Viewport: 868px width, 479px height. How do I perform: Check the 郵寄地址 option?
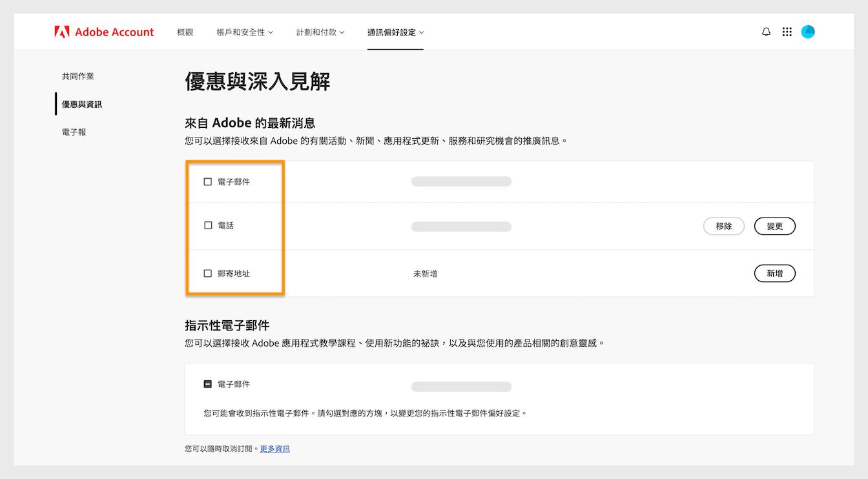coord(207,272)
